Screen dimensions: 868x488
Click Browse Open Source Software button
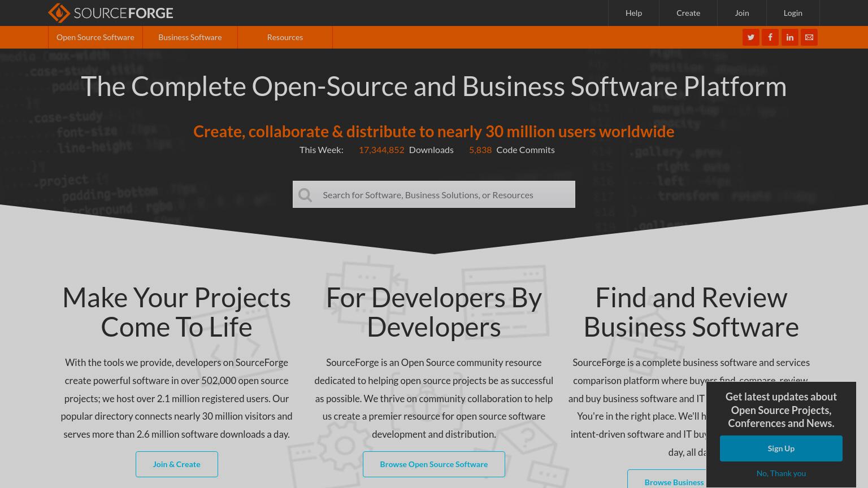click(x=434, y=464)
